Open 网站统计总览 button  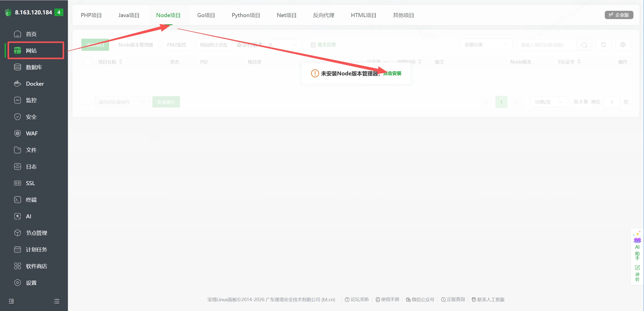coord(213,45)
